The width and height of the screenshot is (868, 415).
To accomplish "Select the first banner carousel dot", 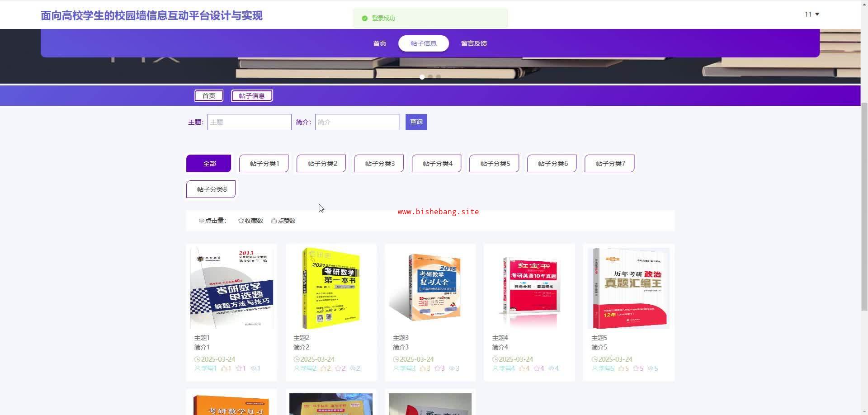I will click(422, 77).
